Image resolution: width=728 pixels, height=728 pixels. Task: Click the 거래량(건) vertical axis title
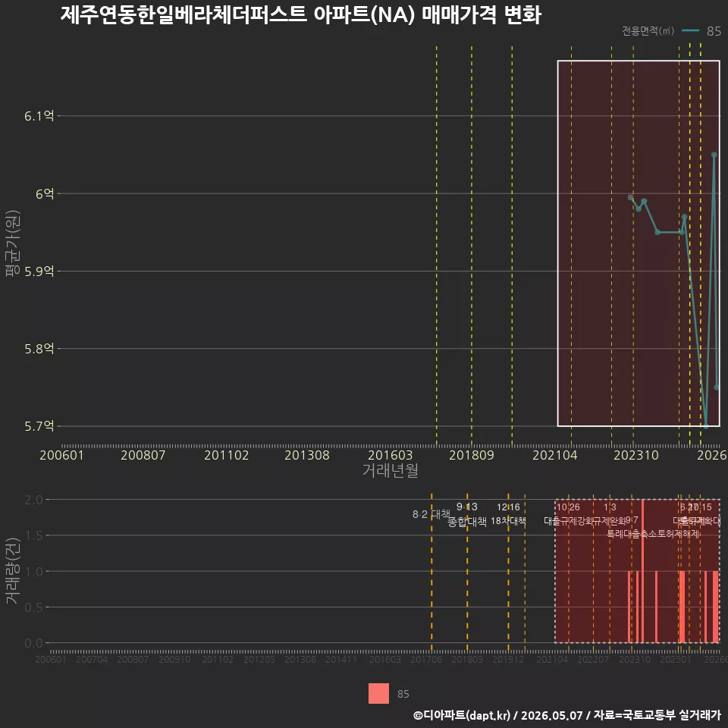pyautogui.click(x=13, y=570)
